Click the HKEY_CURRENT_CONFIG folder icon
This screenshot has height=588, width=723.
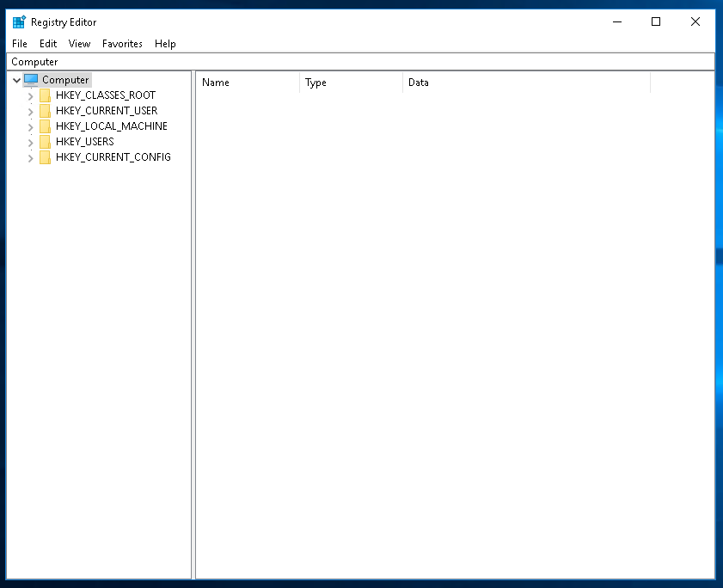tap(45, 157)
